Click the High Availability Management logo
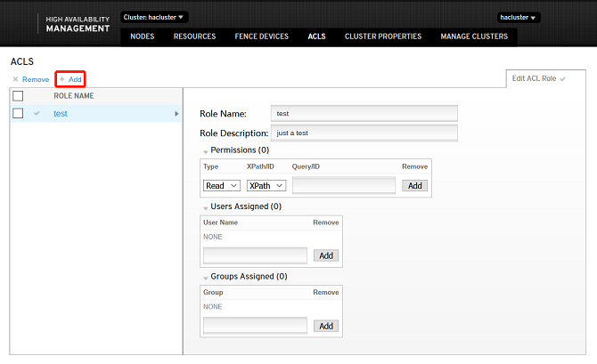The height and width of the screenshot is (364, 597). (78, 22)
